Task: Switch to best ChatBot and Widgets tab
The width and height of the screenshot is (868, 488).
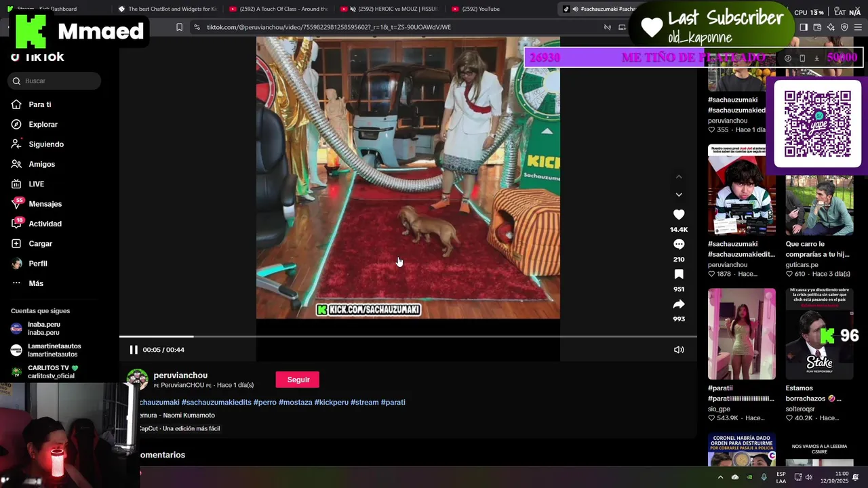Action: [x=167, y=9]
